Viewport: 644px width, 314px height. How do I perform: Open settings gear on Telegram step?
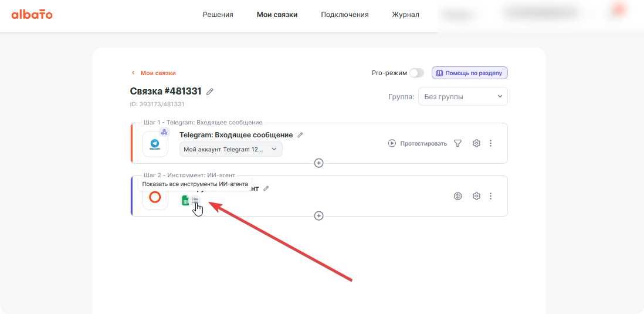click(x=476, y=143)
